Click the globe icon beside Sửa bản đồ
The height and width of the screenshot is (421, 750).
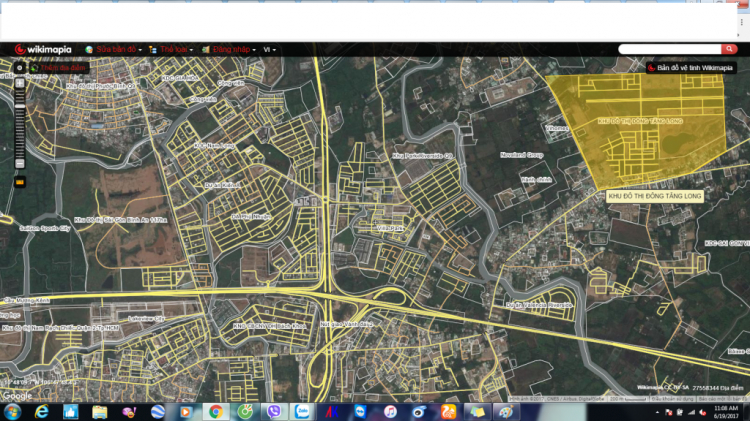click(x=89, y=49)
